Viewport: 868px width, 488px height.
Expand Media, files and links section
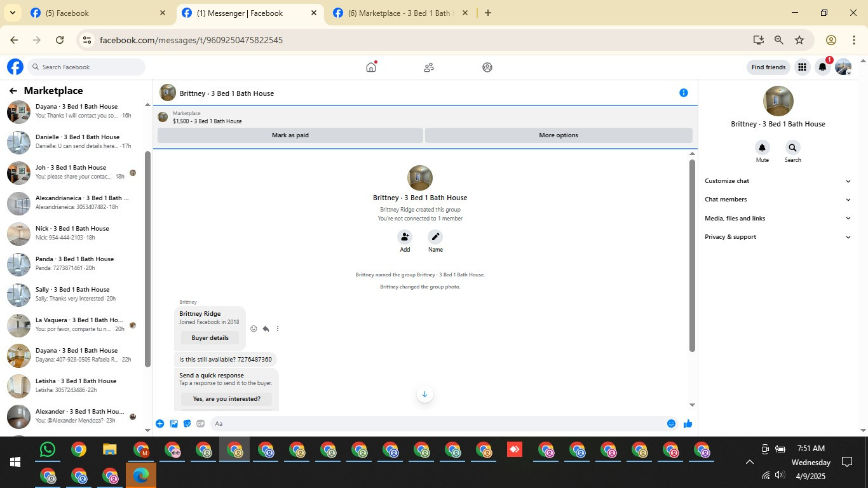778,218
